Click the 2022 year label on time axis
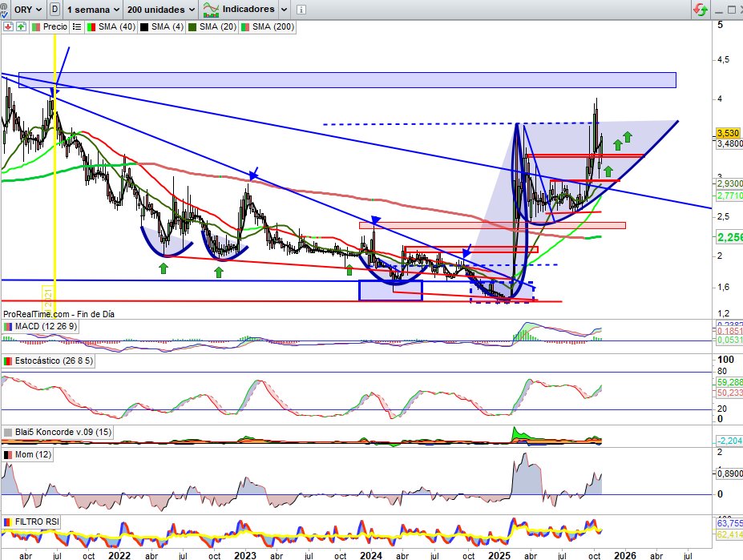The image size is (743, 560). (119, 555)
